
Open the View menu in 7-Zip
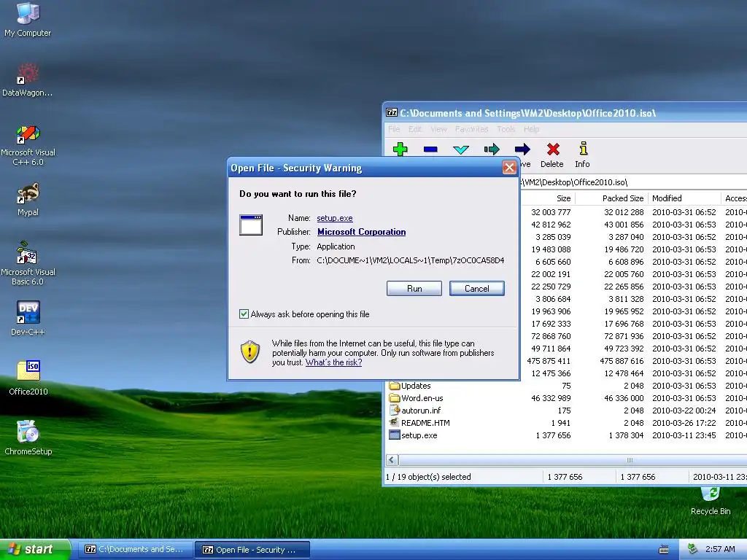pos(438,129)
